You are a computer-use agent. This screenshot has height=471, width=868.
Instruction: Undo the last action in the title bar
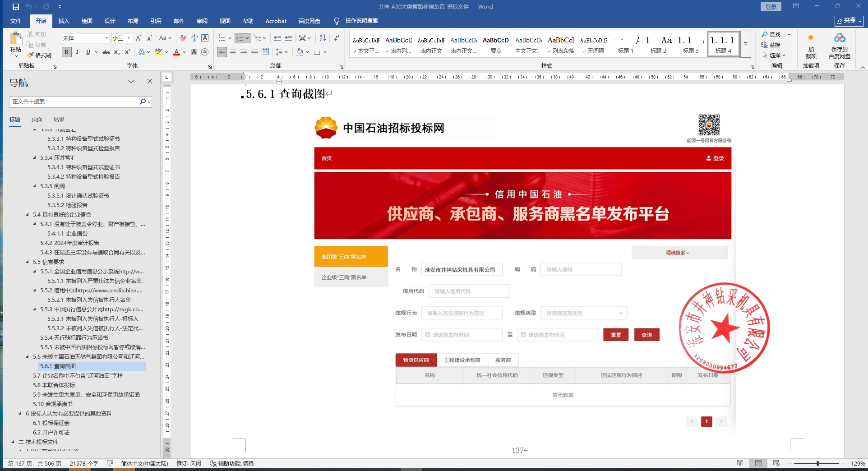coord(29,6)
